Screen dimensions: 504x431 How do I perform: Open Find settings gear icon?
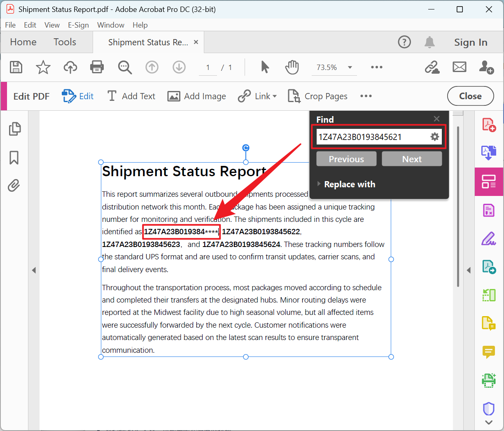pos(434,137)
